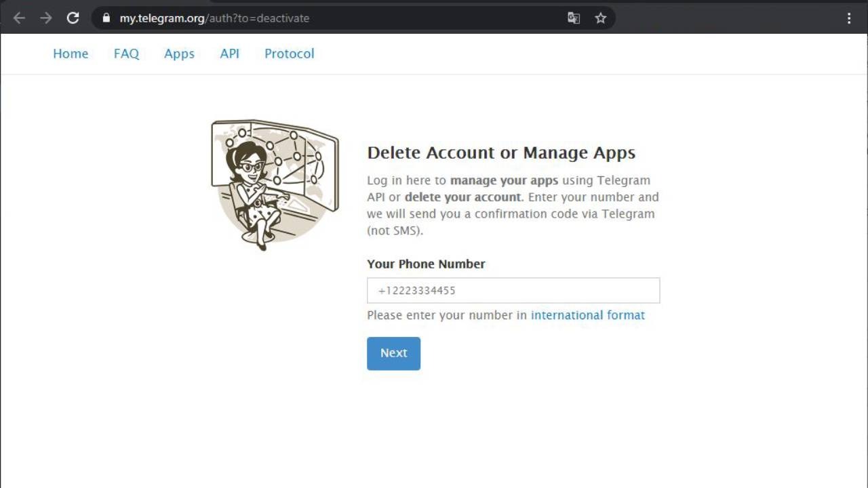Click the browser back arrow
Screen dimensions: 868x488
click(x=19, y=18)
